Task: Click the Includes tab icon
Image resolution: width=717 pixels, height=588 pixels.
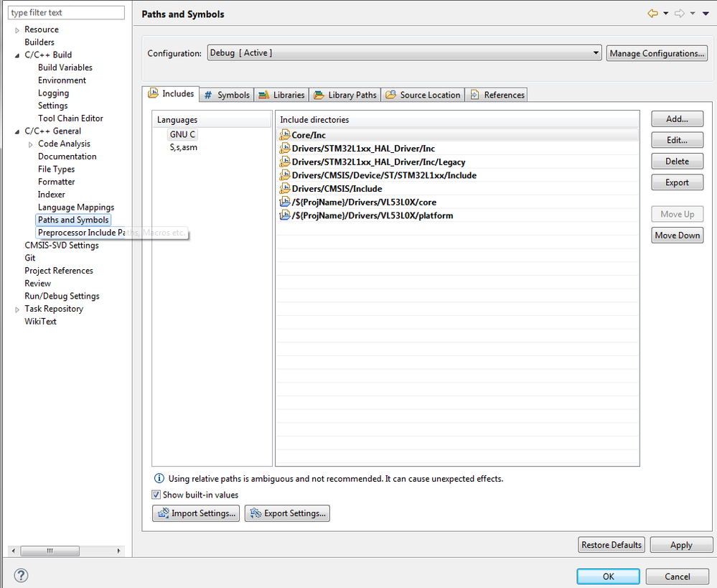Action: pyautogui.click(x=153, y=93)
